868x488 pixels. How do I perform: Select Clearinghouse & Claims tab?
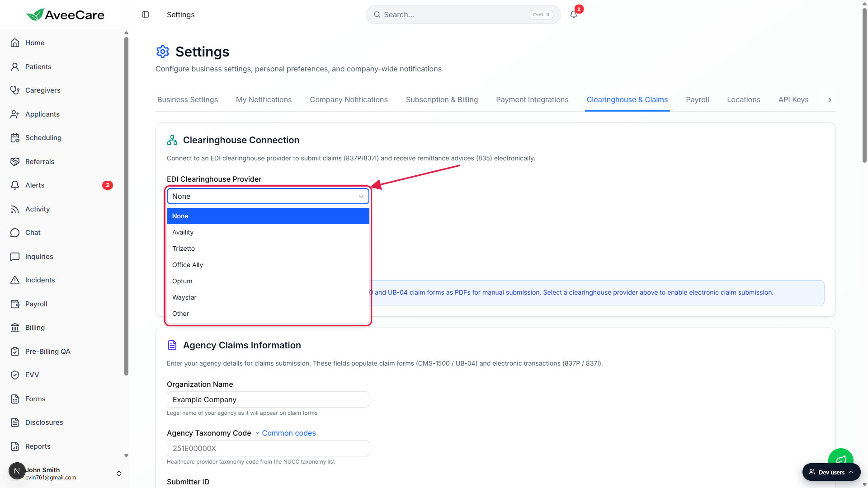click(627, 99)
